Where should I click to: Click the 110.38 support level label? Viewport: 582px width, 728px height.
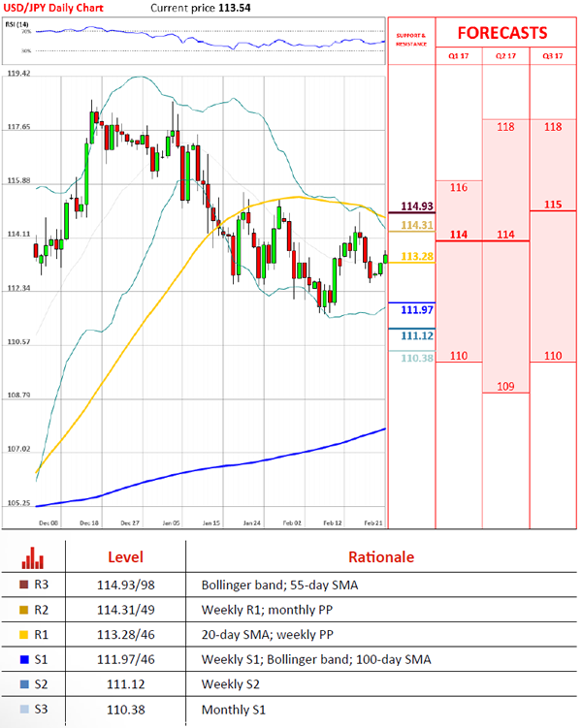click(x=417, y=358)
